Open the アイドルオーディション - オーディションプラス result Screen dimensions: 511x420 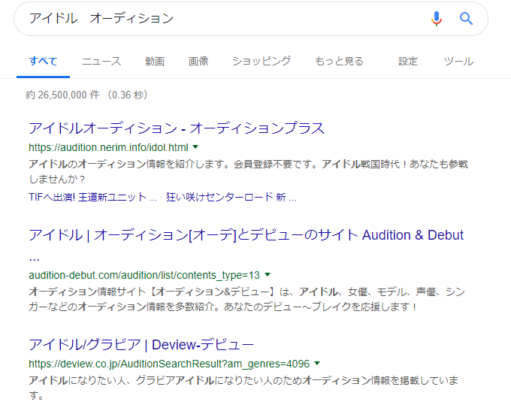coord(177,128)
